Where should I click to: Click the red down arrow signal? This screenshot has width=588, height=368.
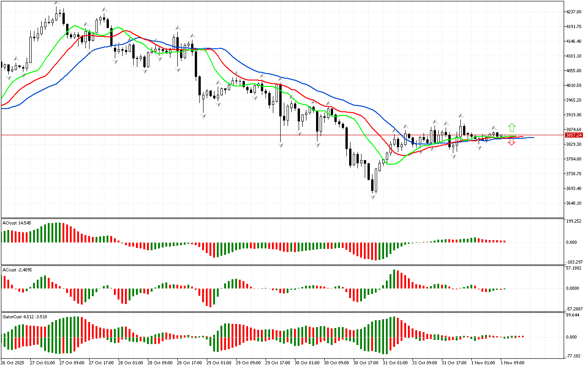point(511,143)
